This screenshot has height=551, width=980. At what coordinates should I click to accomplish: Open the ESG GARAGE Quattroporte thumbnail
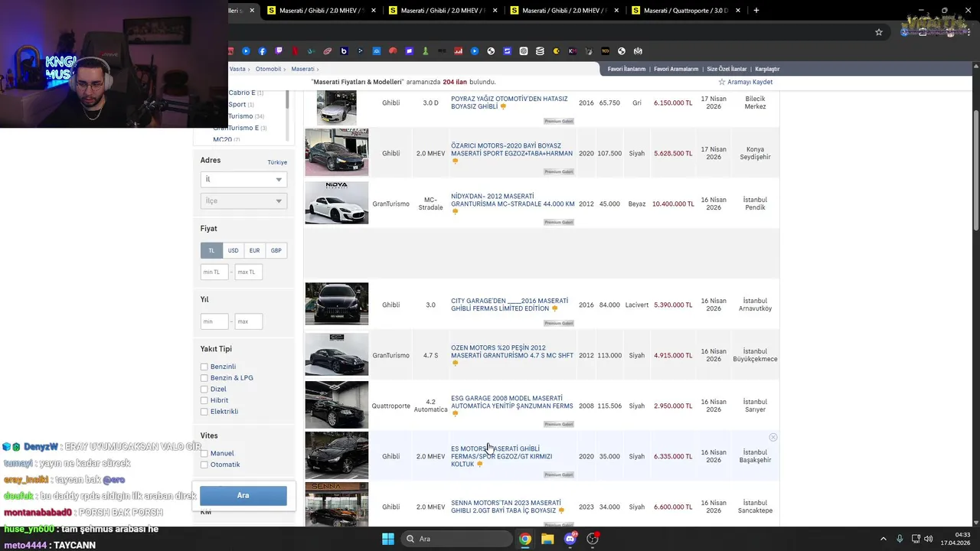(337, 405)
